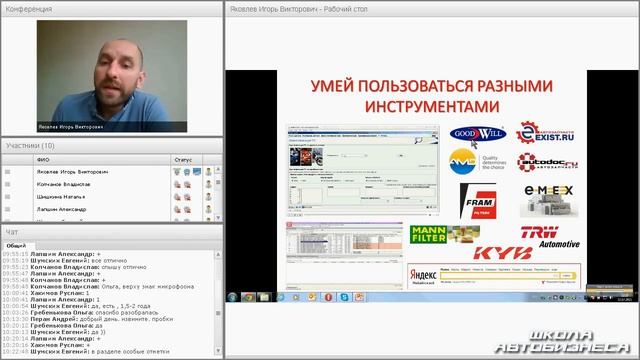
Task: Open user profile icon in Лапшин Александр row
Action: (209, 209)
